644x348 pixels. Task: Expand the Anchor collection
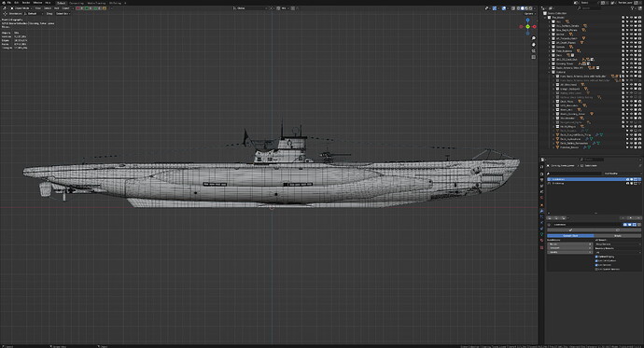coord(550,35)
